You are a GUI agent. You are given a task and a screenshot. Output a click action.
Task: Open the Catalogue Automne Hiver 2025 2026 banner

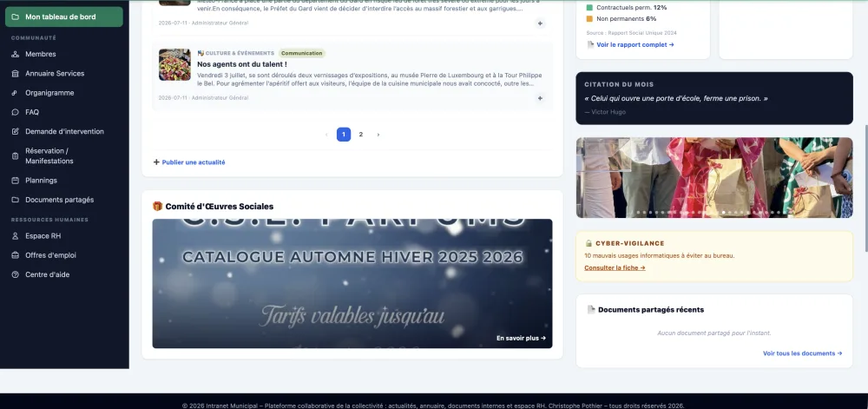[x=352, y=283]
